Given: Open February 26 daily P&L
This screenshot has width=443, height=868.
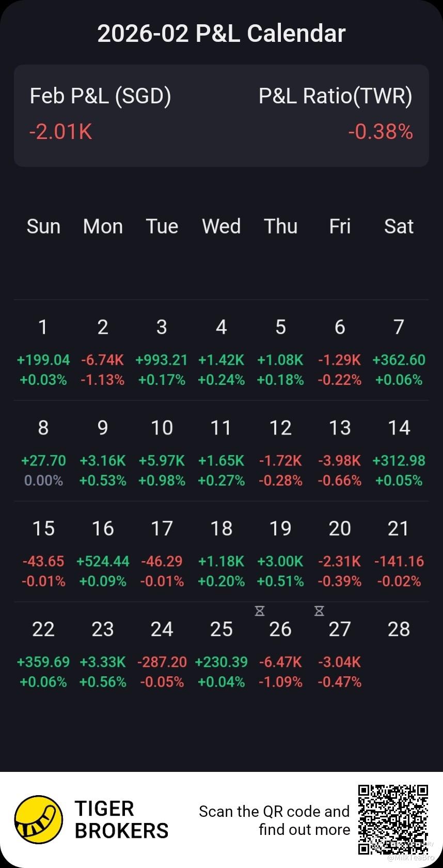Looking at the screenshot, I should pos(280,654).
